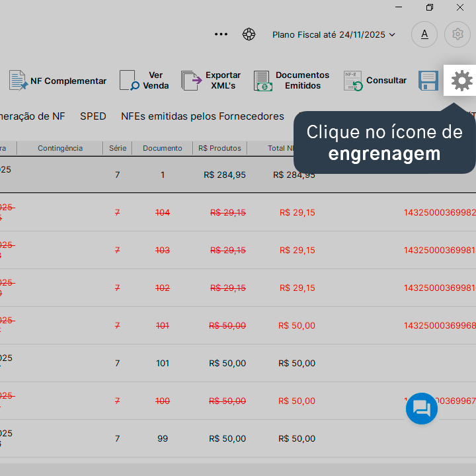Click the key in document 103's row
Image resolution: width=476 pixels, height=476 pixels.
pyautogui.click(x=440, y=250)
